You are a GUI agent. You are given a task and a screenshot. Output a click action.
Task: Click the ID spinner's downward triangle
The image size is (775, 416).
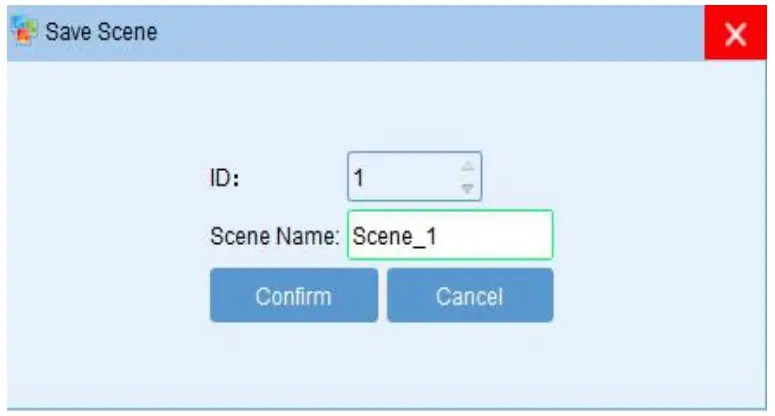tap(466, 187)
